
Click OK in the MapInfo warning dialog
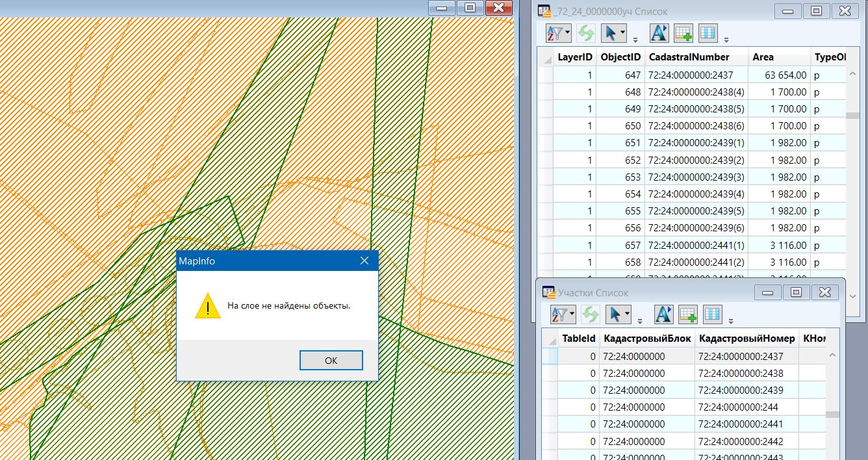(331, 360)
